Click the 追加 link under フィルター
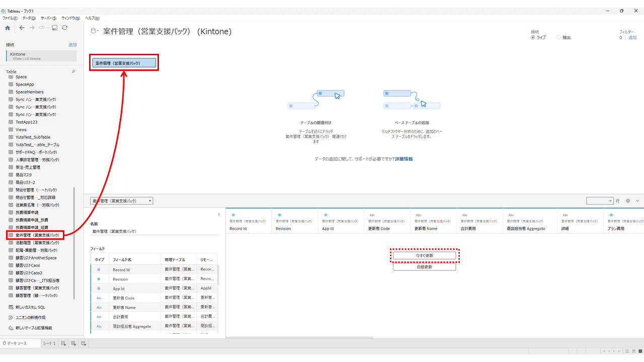644x362 pixels. point(632,38)
